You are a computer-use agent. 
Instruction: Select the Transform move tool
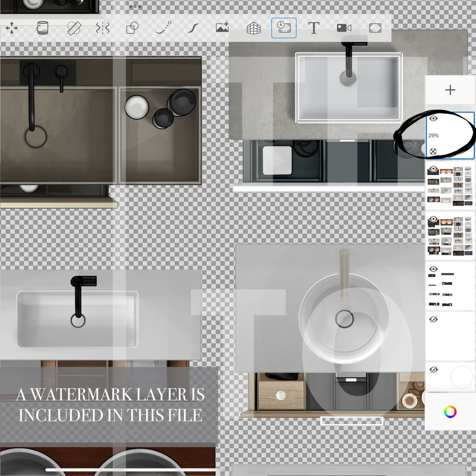[12, 28]
